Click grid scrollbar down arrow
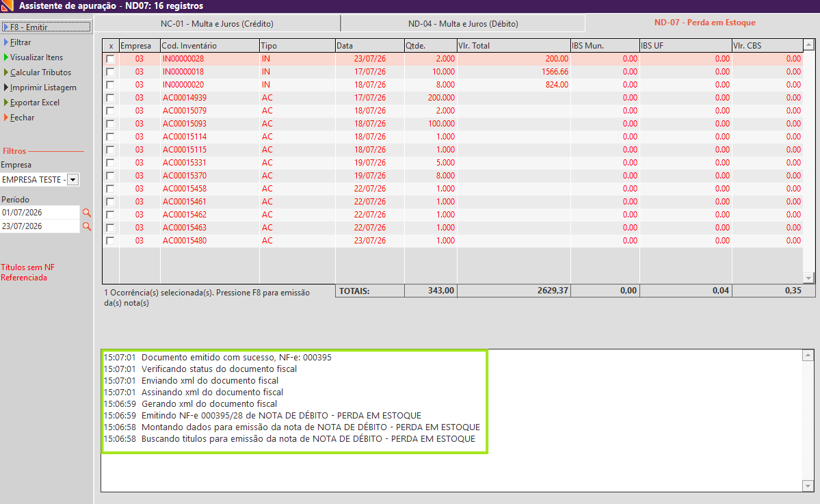 pos(808,278)
